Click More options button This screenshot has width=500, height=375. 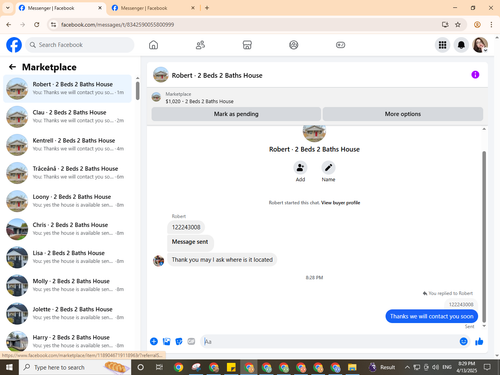coord(403,114)
